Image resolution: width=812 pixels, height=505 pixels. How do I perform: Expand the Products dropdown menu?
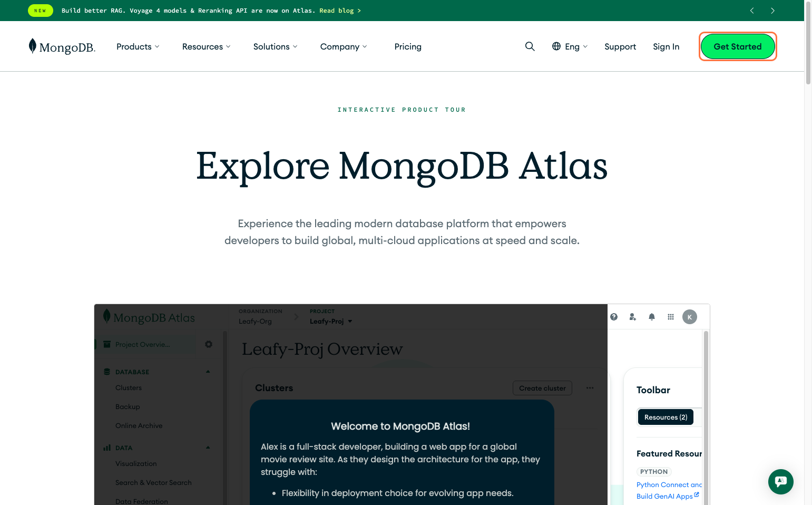138,46
